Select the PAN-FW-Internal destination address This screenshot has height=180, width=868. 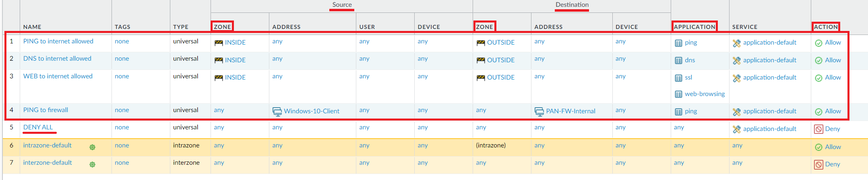pos(570,111)
